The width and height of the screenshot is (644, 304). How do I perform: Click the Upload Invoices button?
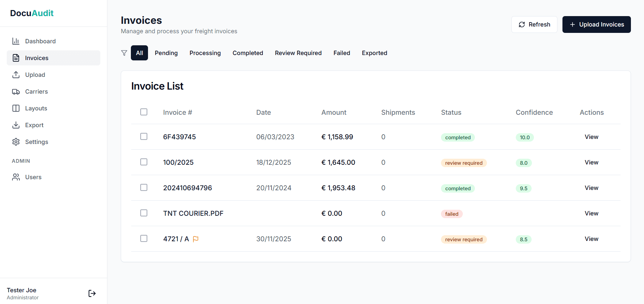[596, 24]
